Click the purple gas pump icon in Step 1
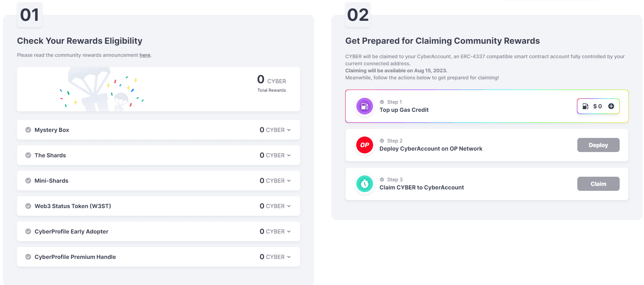This screenshot has width=644, height=285. pos(364,106)
